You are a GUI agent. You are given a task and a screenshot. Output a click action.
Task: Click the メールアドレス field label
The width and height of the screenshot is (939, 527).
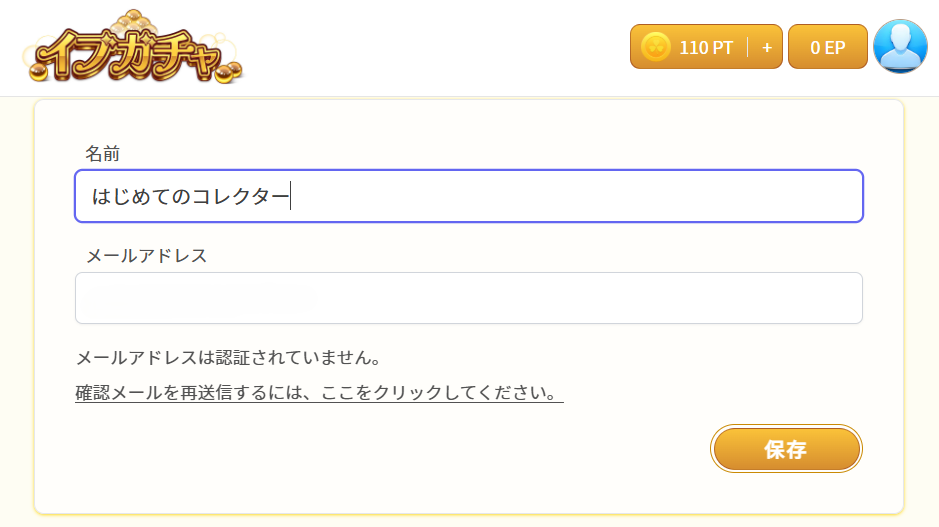click(x=146, y=256)
